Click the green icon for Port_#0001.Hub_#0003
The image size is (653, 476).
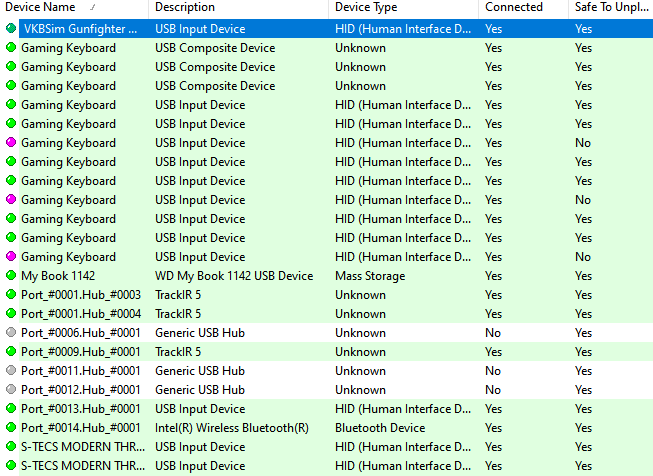click(11, 295)
